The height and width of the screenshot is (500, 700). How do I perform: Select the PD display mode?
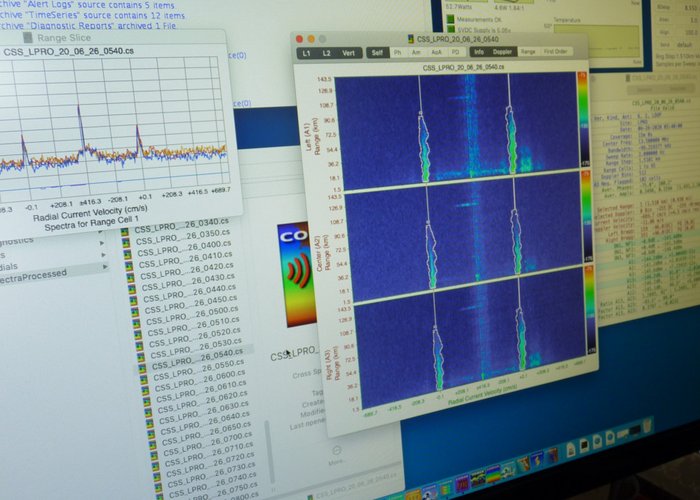point(455,52)
